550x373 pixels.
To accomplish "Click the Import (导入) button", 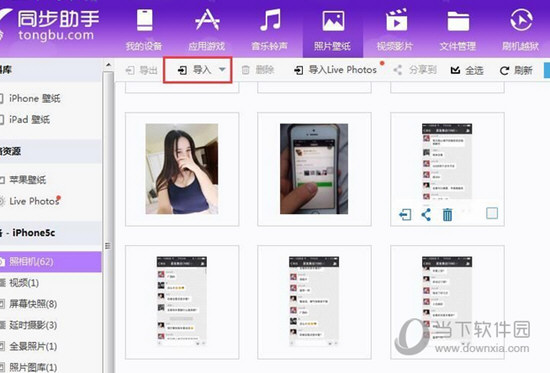I will point(194,70).
